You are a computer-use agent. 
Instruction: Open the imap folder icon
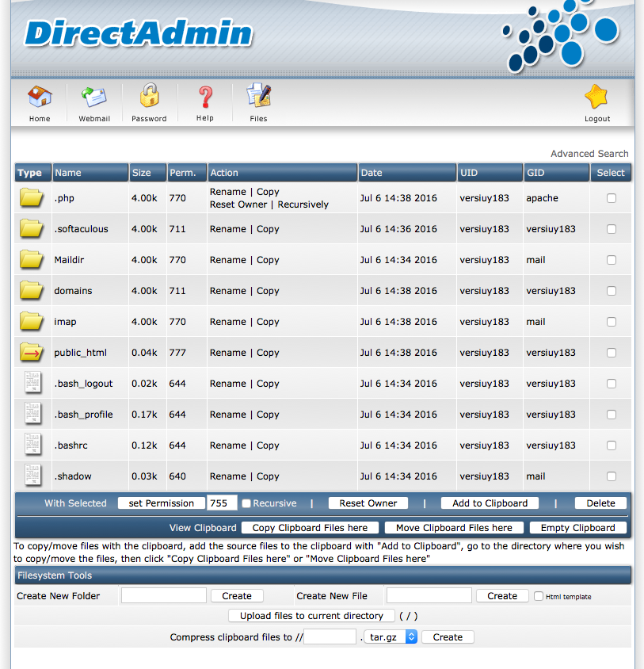[x=31, y=321]
